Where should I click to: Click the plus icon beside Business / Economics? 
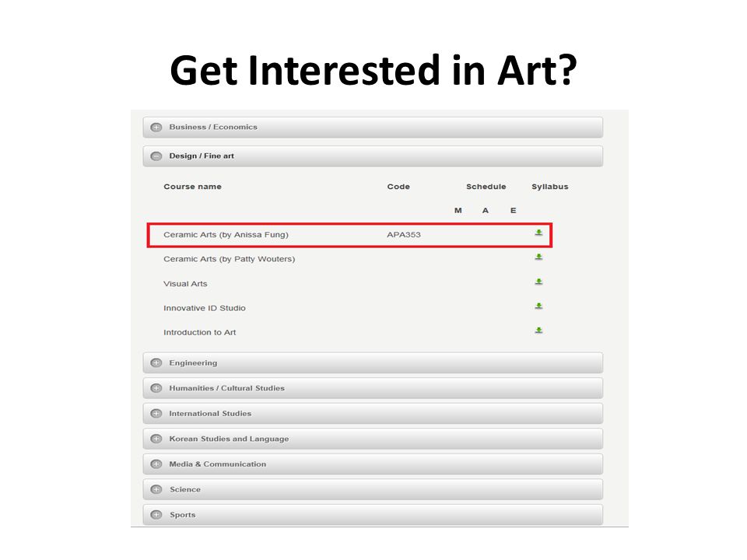tap(156, 127)
